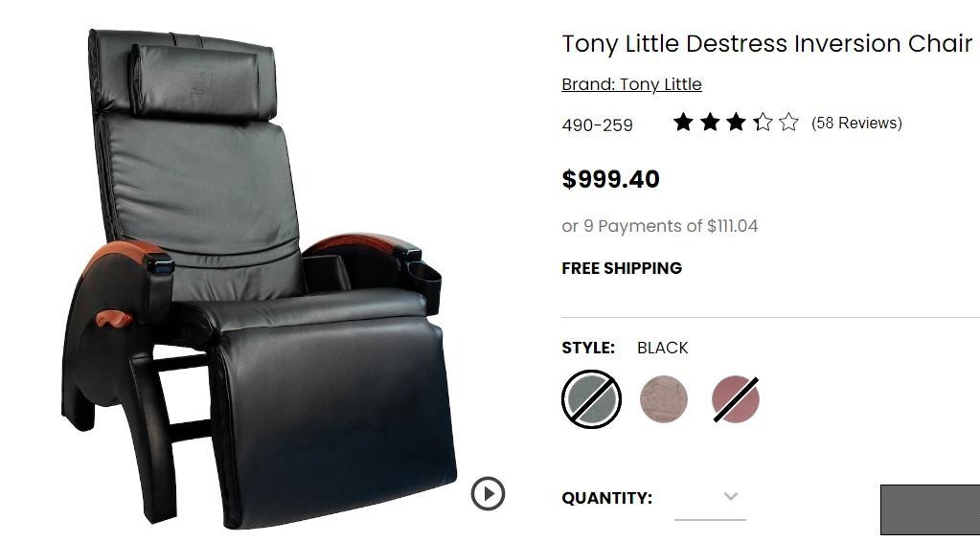Click the second filled rating star
Viewport: 980px width, 542px height.
(710, 122)
